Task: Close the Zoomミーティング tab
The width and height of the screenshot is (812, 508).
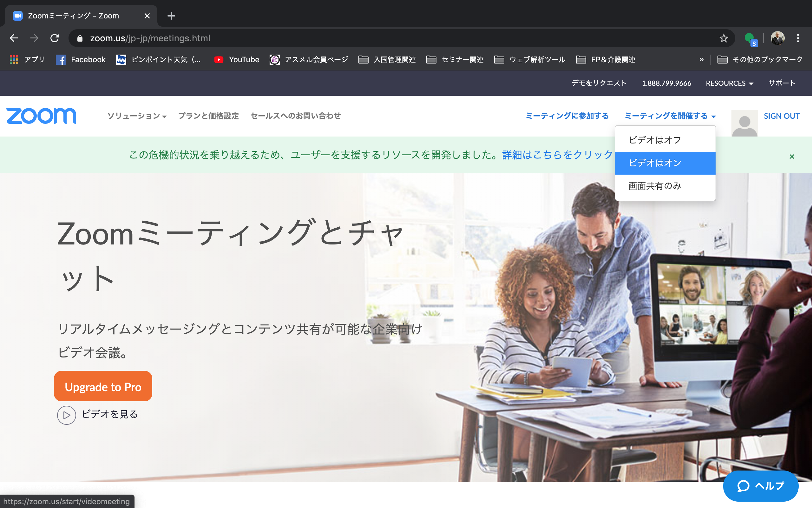Action: coord(147,16)
